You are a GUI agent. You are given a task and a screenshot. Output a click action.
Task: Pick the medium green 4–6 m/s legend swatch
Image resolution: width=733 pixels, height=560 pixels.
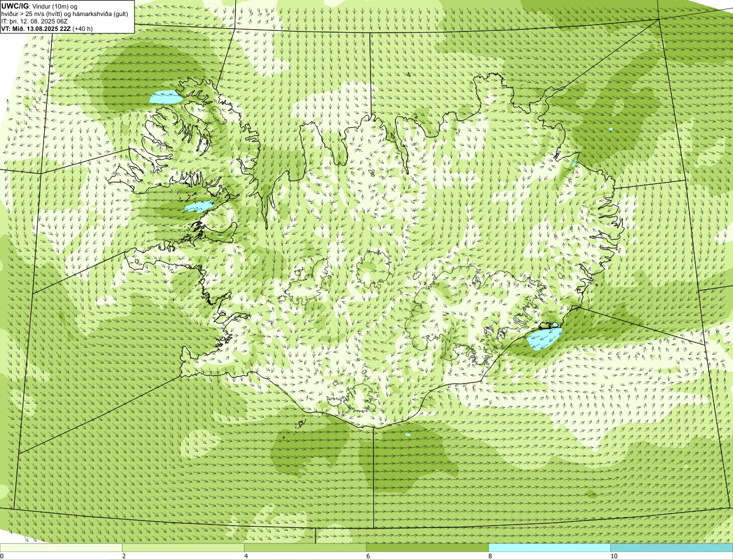point(305,547)
